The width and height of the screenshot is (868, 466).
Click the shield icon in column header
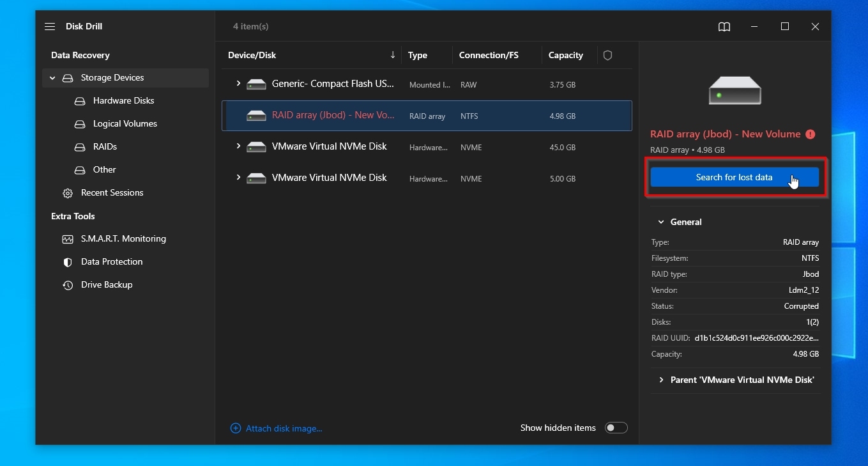click(607, 56)
